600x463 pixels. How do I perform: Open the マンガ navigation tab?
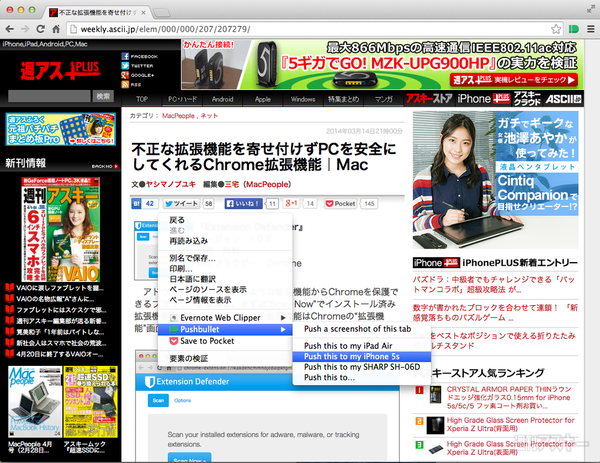pyautogui.click(x=383, y=99)
